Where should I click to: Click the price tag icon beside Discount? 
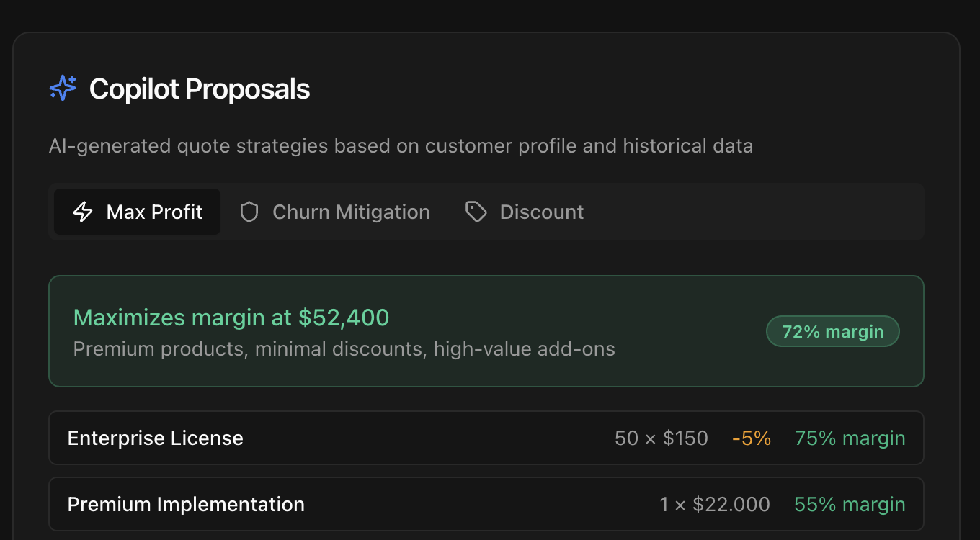tap(476, 212)
